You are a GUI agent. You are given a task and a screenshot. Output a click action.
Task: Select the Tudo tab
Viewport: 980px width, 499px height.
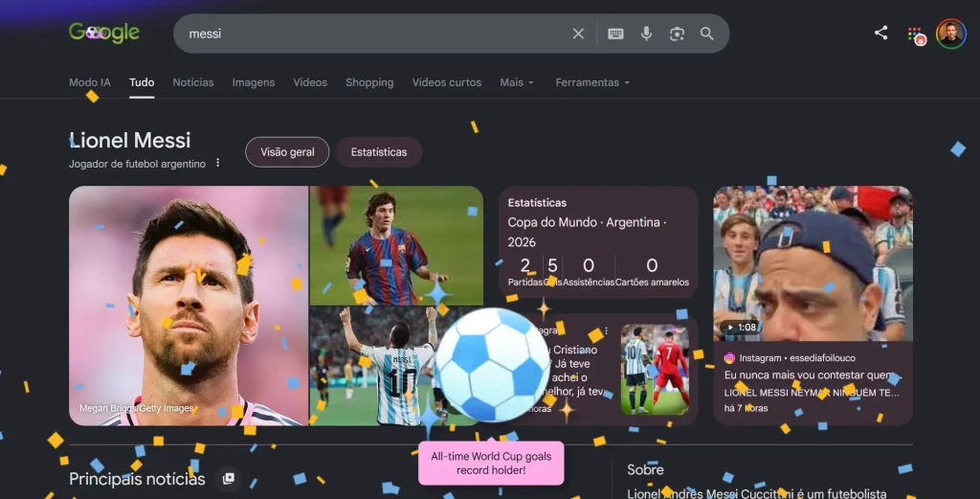[x=142, y=82]
